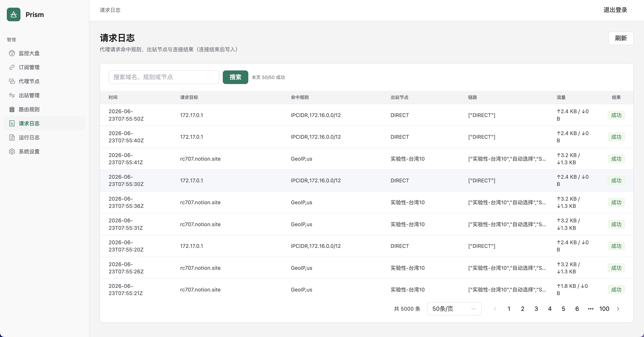Open page 3 of the logs

(x=536, y=309)
